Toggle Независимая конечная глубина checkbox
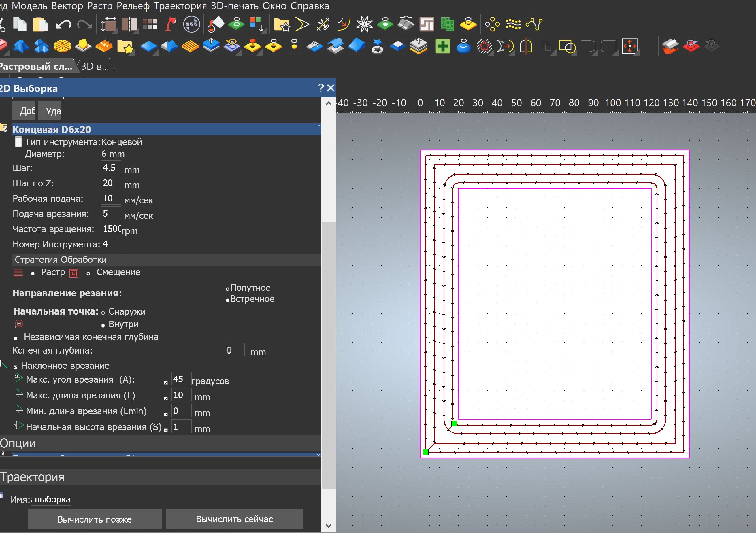Image resolution: width=756 pixels, height=533 pixels. click(x=16, y=338)
